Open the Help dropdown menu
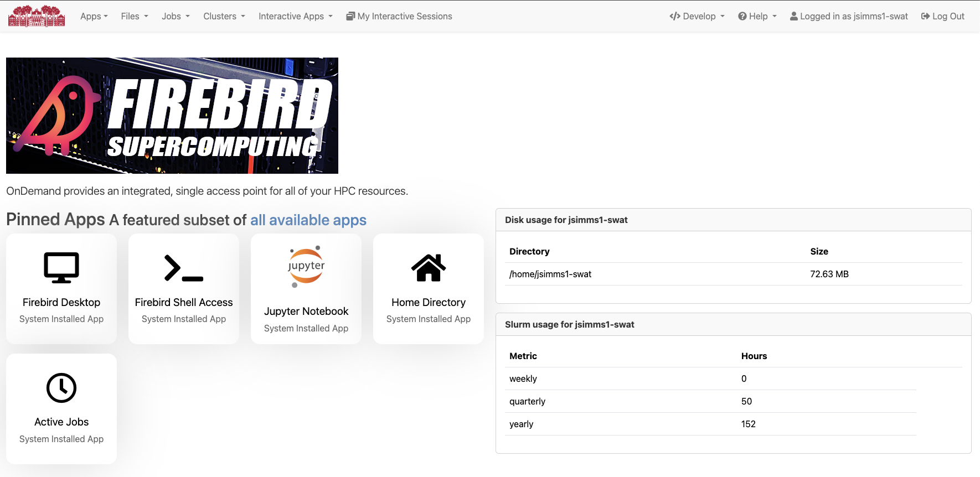The image size is (980, 477). tap(757, 16)
